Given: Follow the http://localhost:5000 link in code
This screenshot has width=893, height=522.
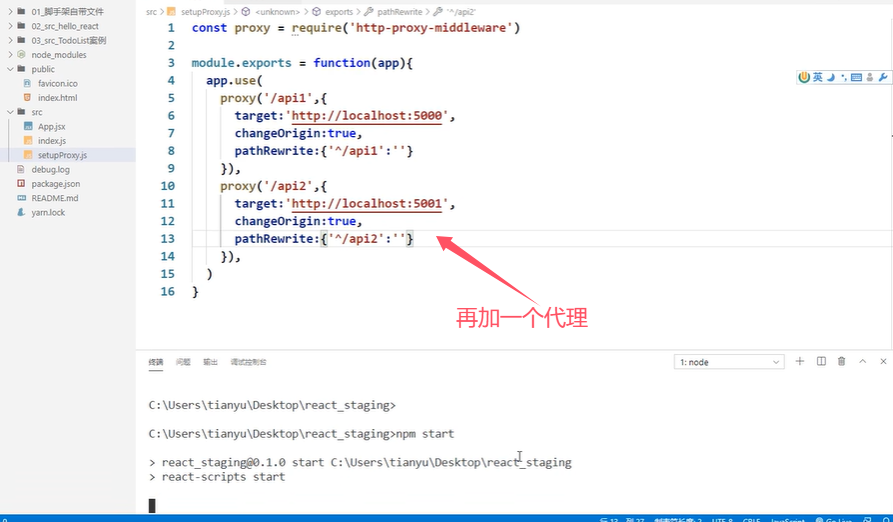Looking at the screenshot, I should coord(367,116).
